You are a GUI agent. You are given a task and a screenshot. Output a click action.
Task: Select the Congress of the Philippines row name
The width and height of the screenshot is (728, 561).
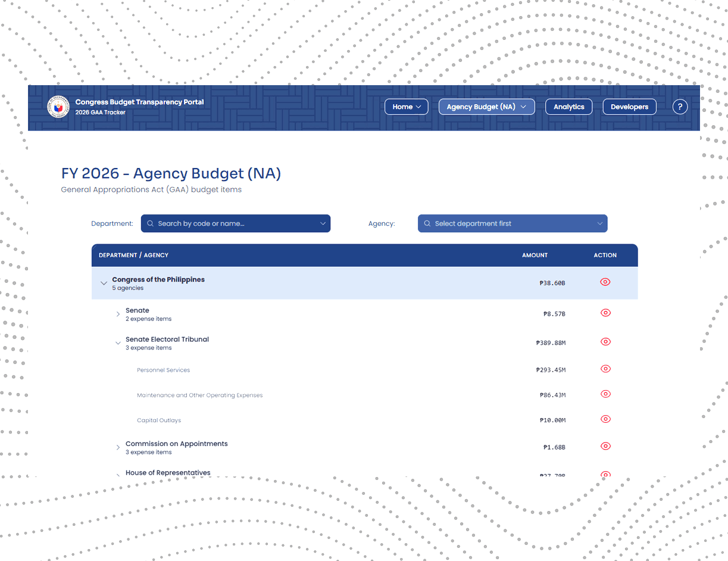(158, 279)
